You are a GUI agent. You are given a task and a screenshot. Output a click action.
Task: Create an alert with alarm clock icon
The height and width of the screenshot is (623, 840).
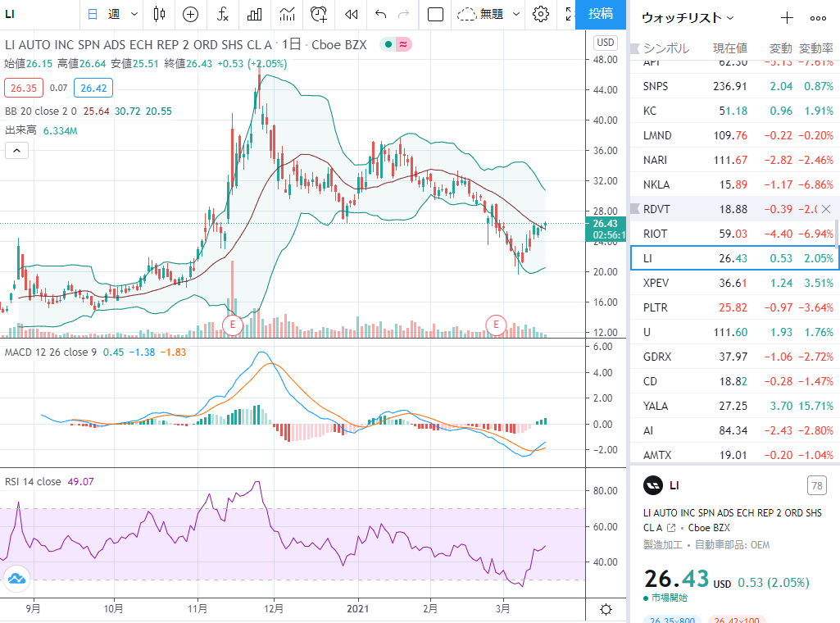[319, 15]
